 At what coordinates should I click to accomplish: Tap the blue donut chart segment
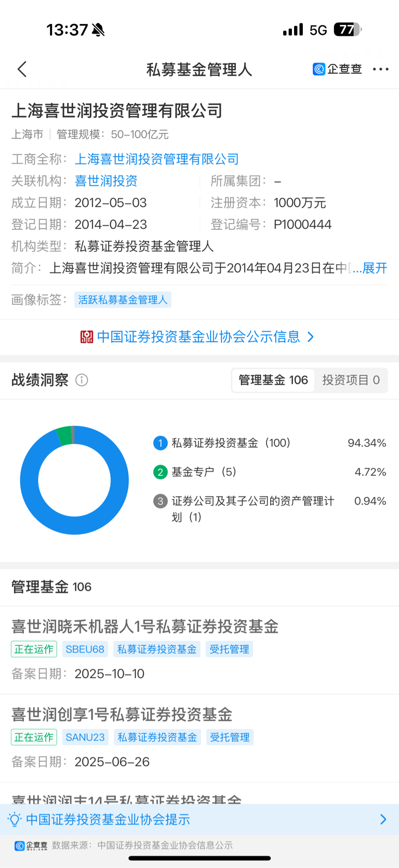31,499
